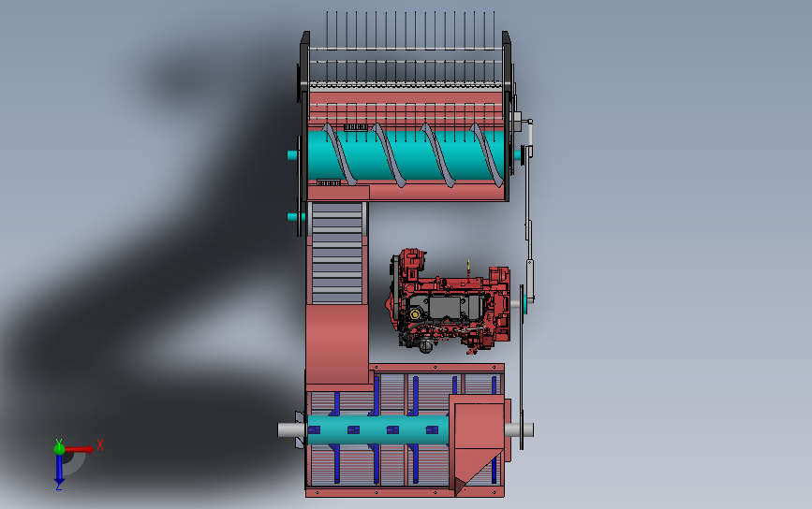812x509 pixels.
Task: Select the lower cyan stub shaft beside the conveyor
Action: [x=292, y=217]
